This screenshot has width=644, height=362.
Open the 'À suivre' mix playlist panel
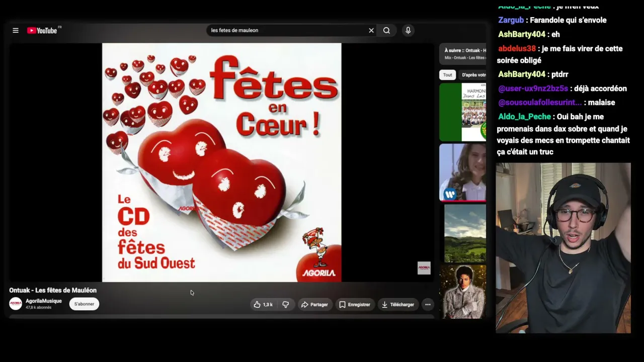(463, 54)
